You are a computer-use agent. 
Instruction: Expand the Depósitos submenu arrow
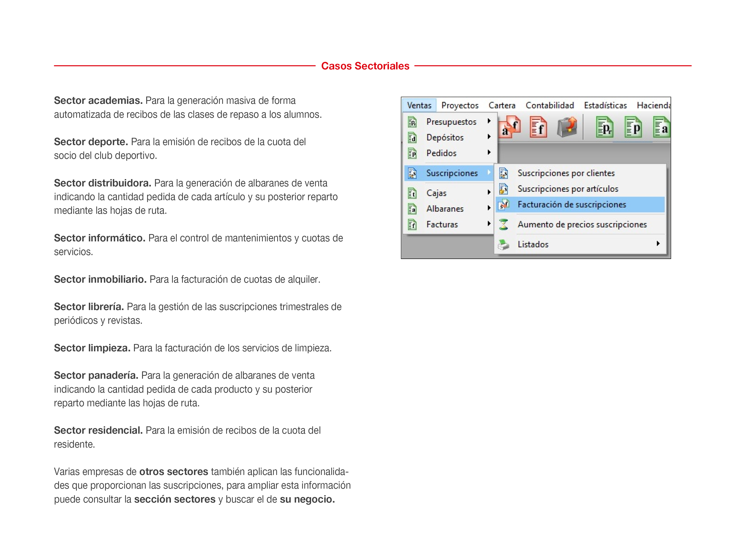pos(489,137)
